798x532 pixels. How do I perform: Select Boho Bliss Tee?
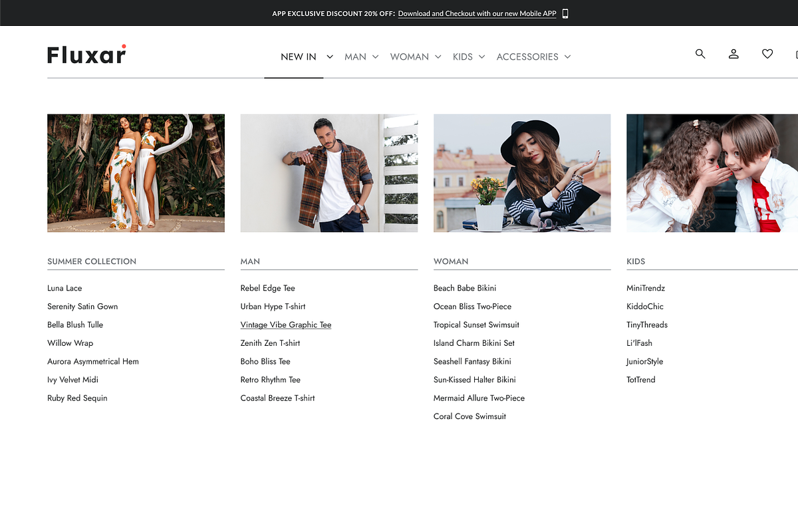click(x=265, y=361)
